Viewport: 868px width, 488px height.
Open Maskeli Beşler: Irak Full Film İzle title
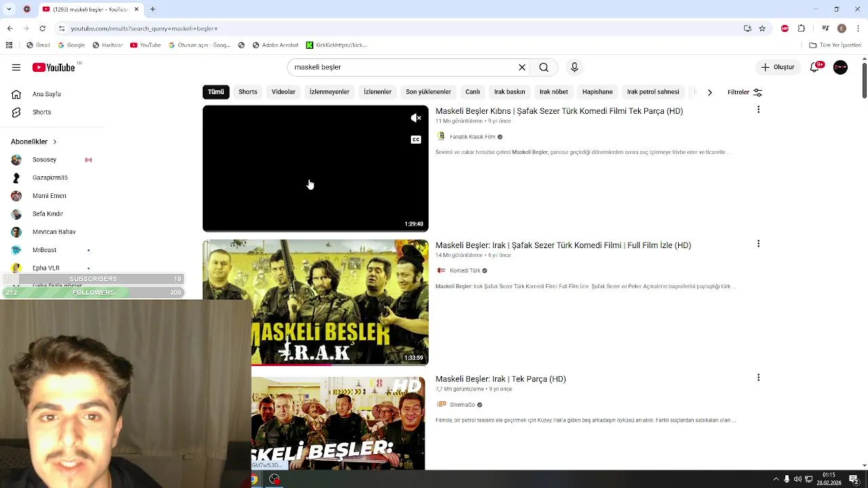(x=563, y=245)
